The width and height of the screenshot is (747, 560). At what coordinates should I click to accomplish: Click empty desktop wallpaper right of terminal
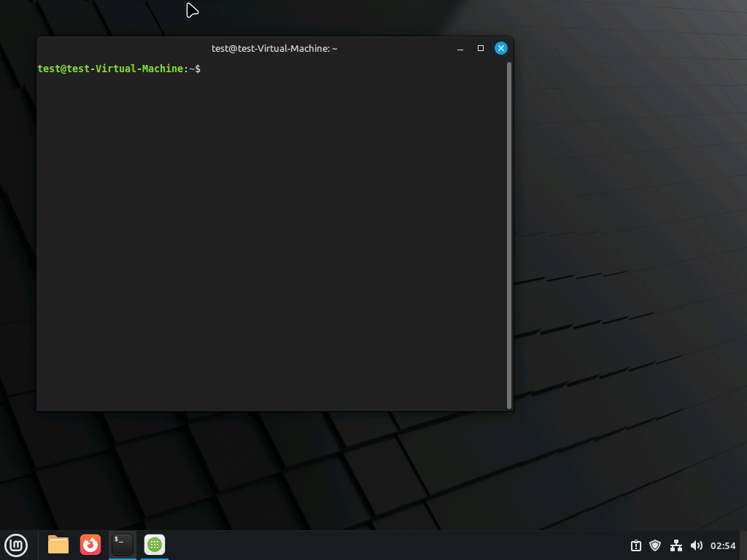[627, 219]
